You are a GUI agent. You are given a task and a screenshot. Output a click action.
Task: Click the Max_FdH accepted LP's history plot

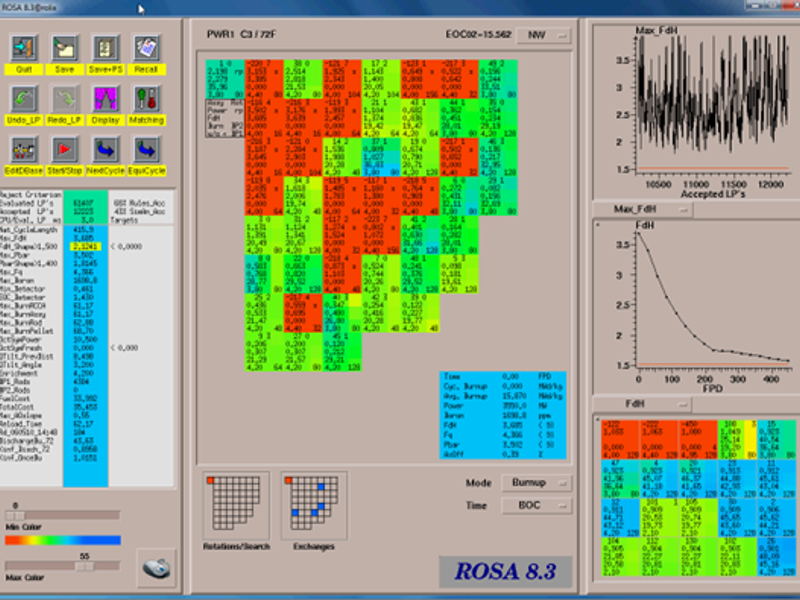click(713, 105)
